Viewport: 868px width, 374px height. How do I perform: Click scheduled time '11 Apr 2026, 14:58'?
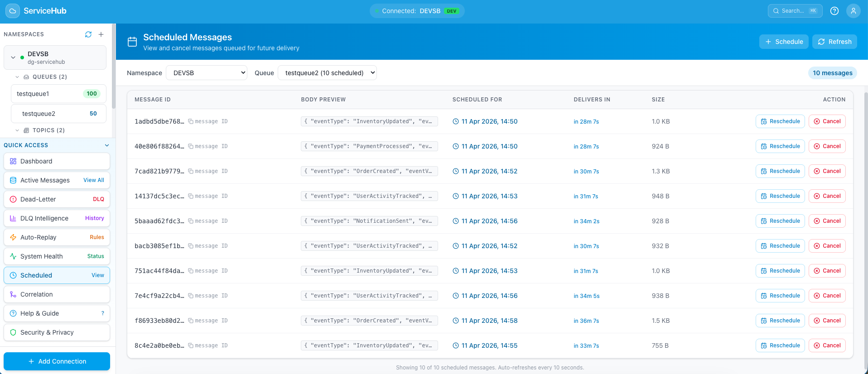[489, 321]
